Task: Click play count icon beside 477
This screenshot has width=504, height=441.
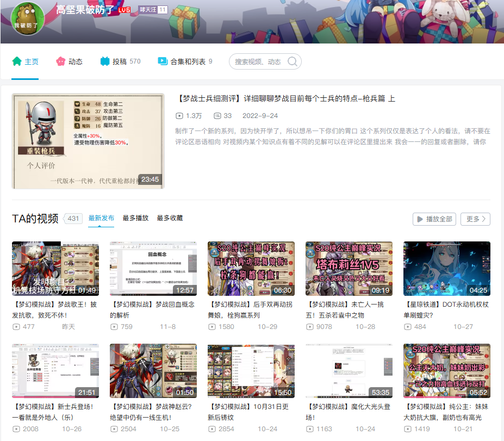Action: click(x=16, y=327)
